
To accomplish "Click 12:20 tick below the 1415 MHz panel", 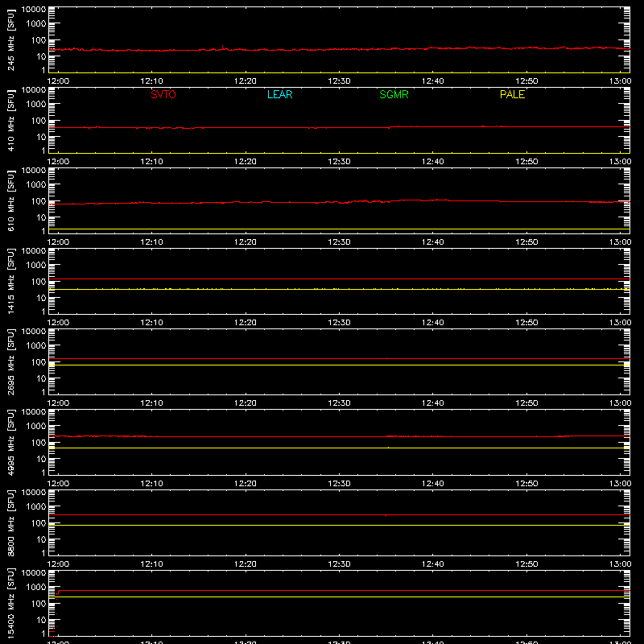I will pos(246,323).
